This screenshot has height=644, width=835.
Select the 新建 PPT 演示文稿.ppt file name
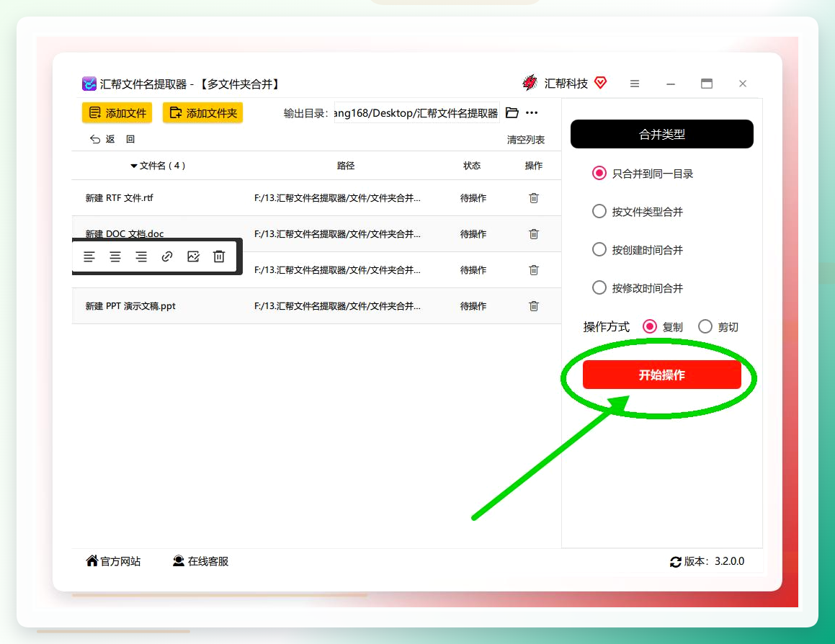(x=130, y=306)
